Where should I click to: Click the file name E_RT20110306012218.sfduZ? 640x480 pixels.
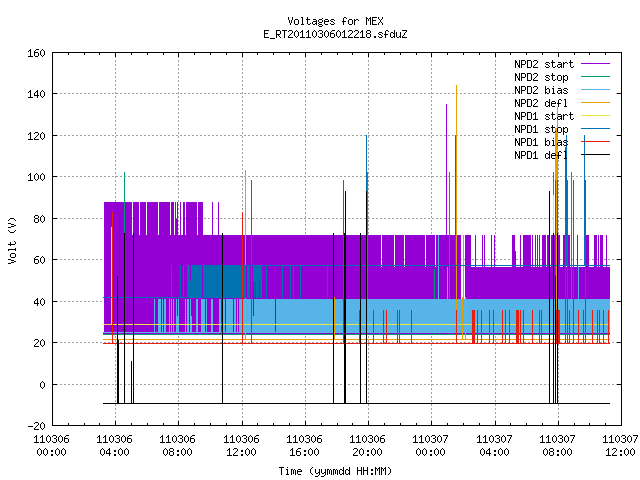pos(335,34)
